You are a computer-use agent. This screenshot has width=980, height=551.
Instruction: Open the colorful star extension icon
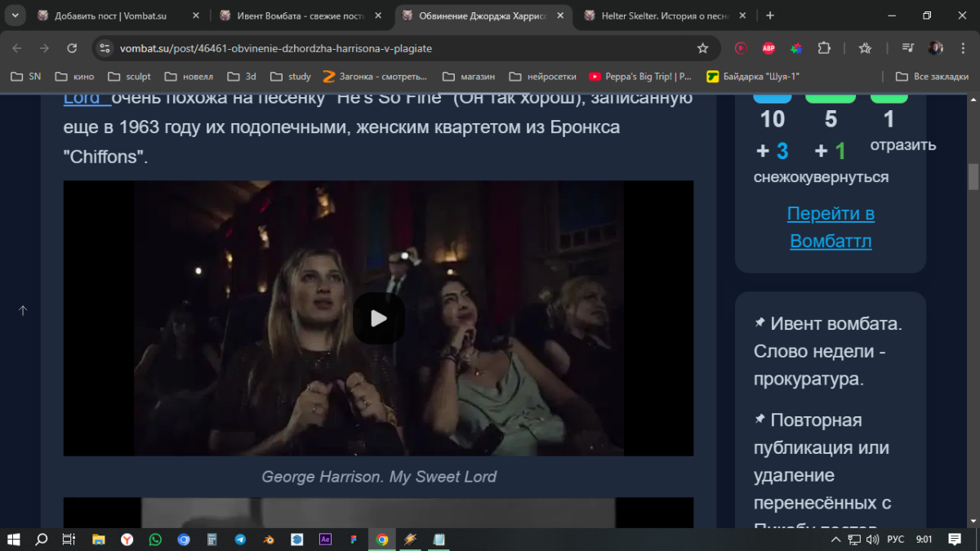click(x=796, y=48)
